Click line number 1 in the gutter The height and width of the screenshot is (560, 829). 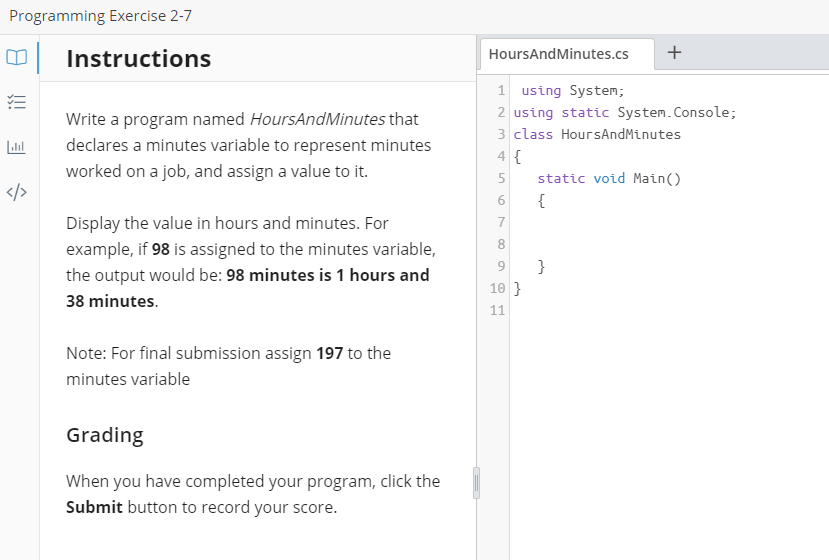click(501, 91)
